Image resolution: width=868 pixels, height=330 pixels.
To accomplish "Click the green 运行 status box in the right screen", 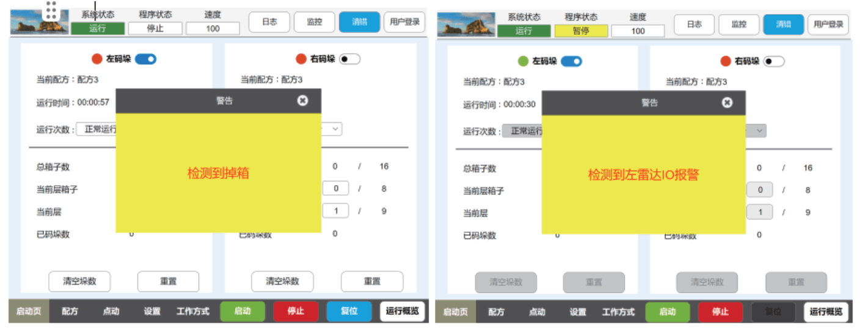I will point(523,31).
